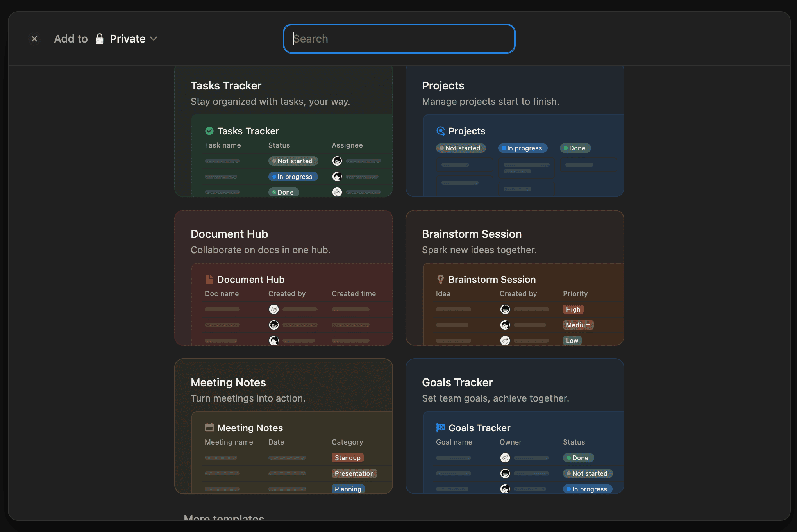The height and width of the screenshot is (532, 797).
Task: Click the lock icon beside Private
Action: tap(100, 39)
